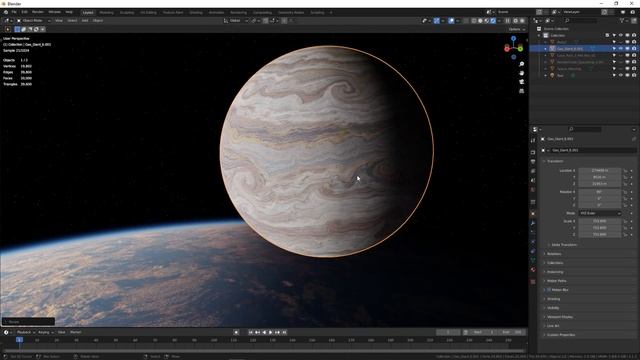Expand the Relations panel
The height and width of the screenshot is (360, 640).
554,254
